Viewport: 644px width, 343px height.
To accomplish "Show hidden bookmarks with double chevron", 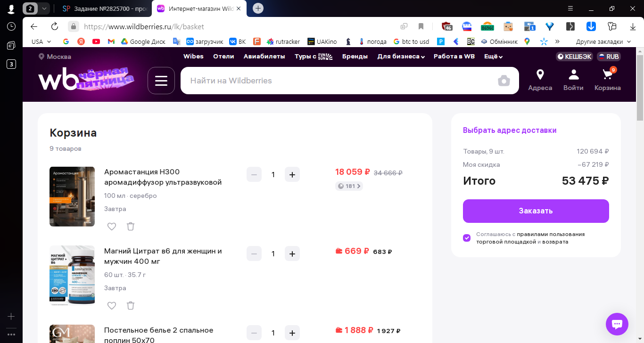I will click(557, 41).
